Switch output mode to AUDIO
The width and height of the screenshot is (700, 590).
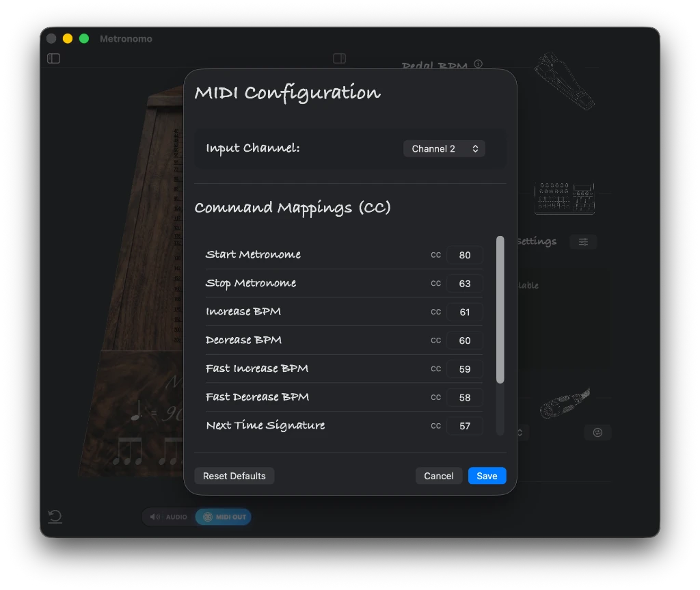(168, 517)
